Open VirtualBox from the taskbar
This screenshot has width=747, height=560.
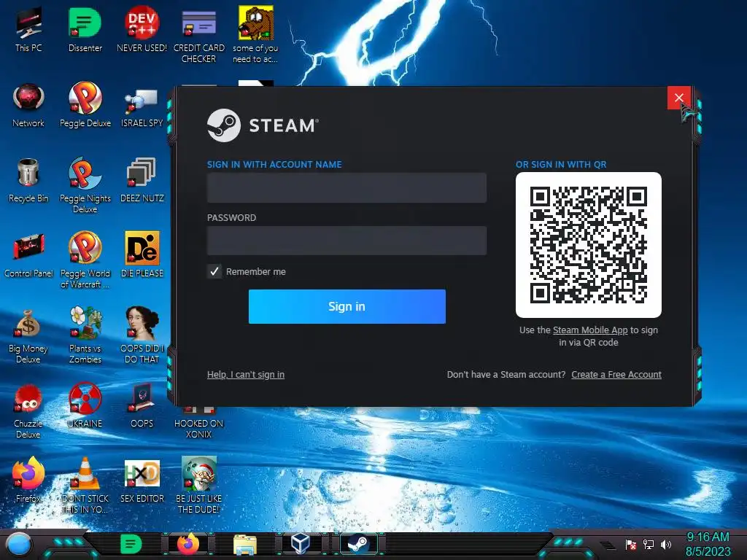click(x=301, y=544)
